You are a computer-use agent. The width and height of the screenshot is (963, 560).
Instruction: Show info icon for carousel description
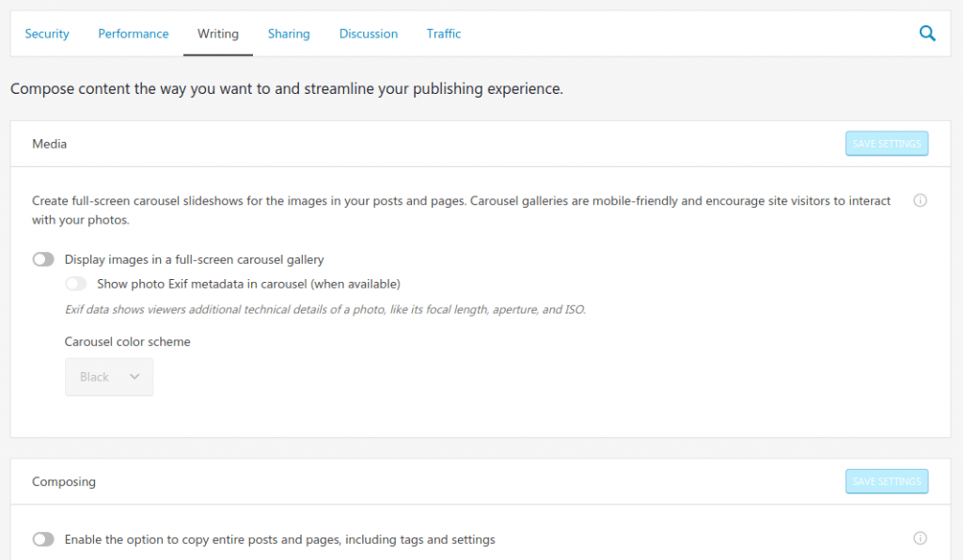pos(920,200)
